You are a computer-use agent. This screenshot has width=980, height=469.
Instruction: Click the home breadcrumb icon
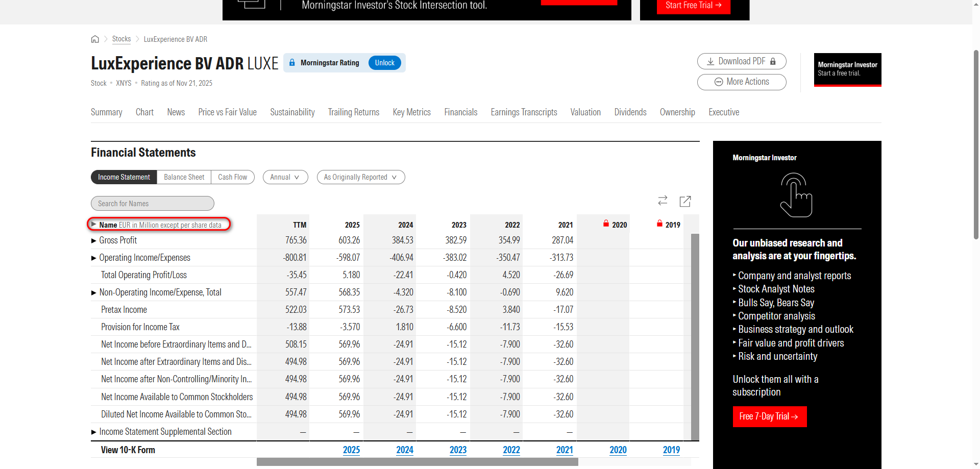point(95,39)
